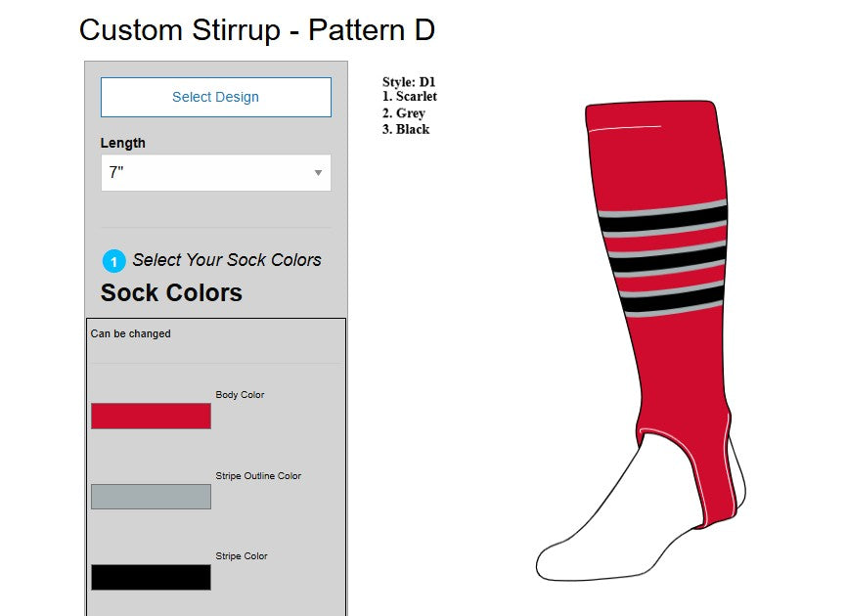
Task: Choose the black Stripe Color swatch
Action: tap(151, 577)
